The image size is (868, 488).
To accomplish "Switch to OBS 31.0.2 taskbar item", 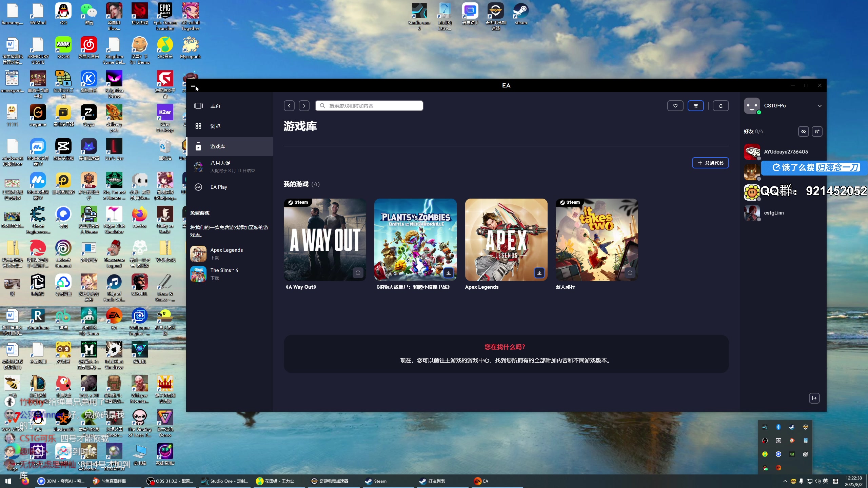I will [170, 481].
